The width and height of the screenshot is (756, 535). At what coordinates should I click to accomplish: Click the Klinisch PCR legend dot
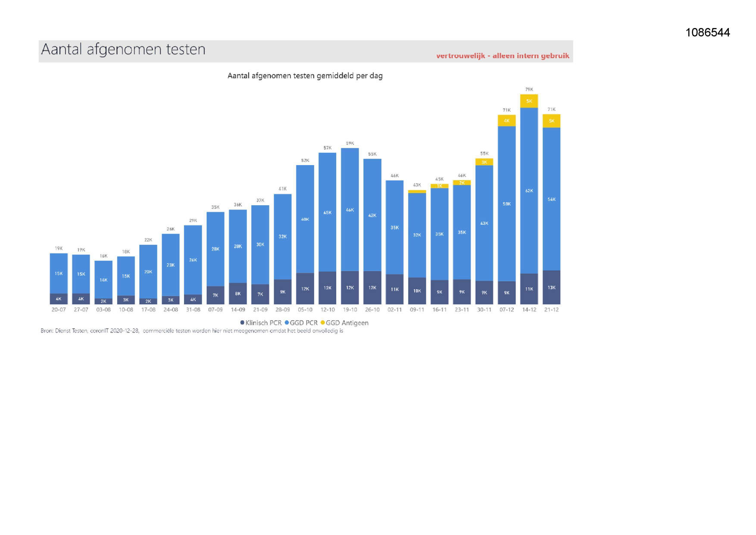tap(242, 322)
